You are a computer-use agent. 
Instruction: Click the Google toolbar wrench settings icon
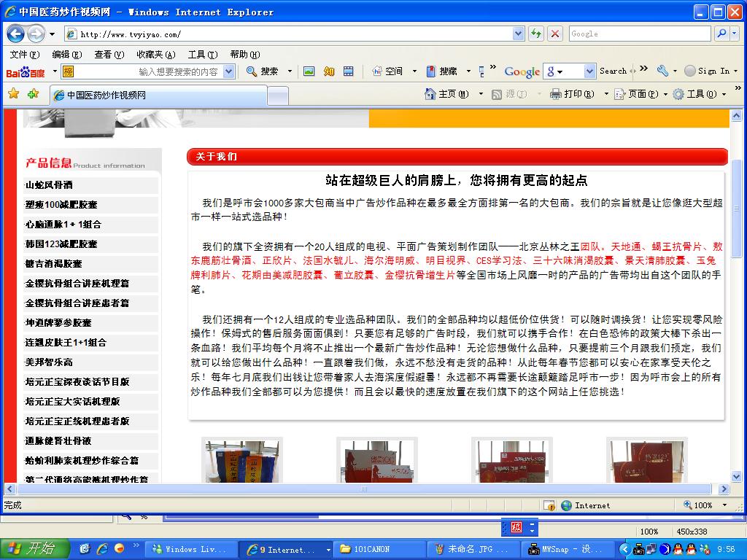662,71
